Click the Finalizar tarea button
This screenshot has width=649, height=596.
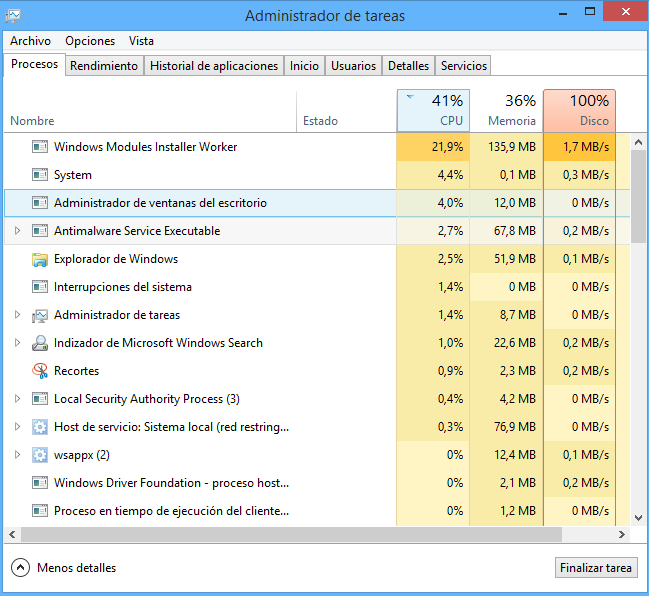(596, 568)
